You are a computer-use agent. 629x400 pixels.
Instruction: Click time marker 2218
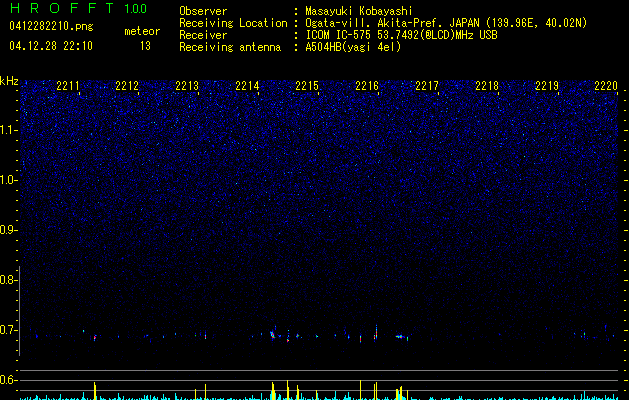tap(487, 86)
